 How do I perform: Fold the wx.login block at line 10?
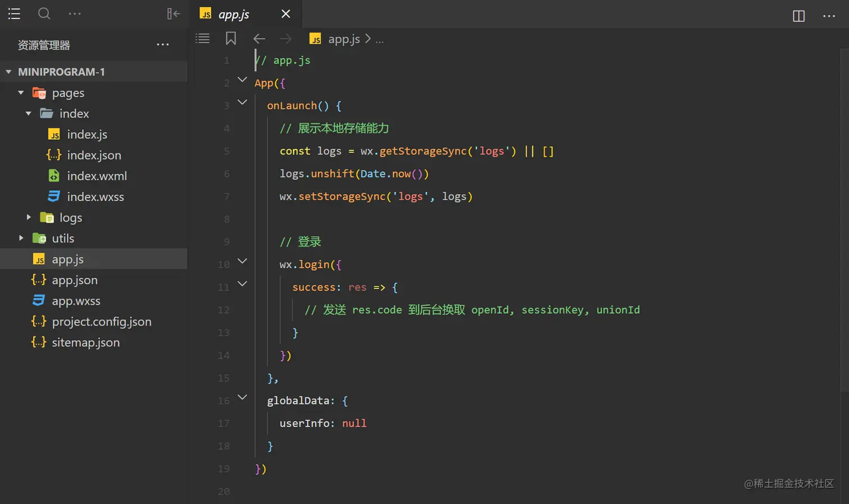(x=243, y=261)
